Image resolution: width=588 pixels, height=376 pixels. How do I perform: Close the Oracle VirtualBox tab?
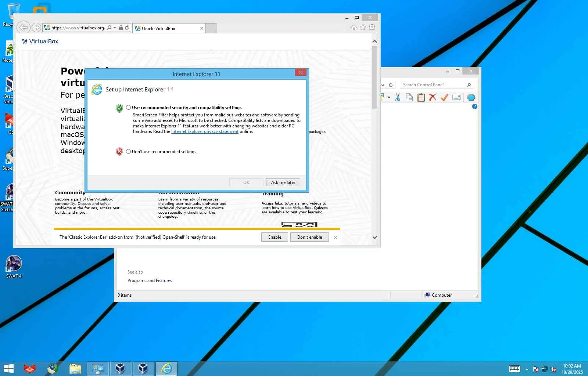click(x=201, y=28)
